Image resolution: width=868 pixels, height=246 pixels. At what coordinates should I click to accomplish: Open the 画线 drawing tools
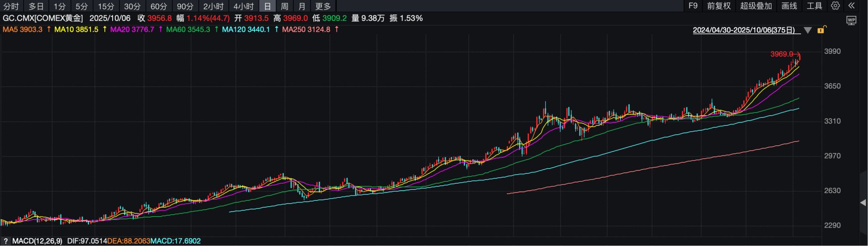coord(789,6)
